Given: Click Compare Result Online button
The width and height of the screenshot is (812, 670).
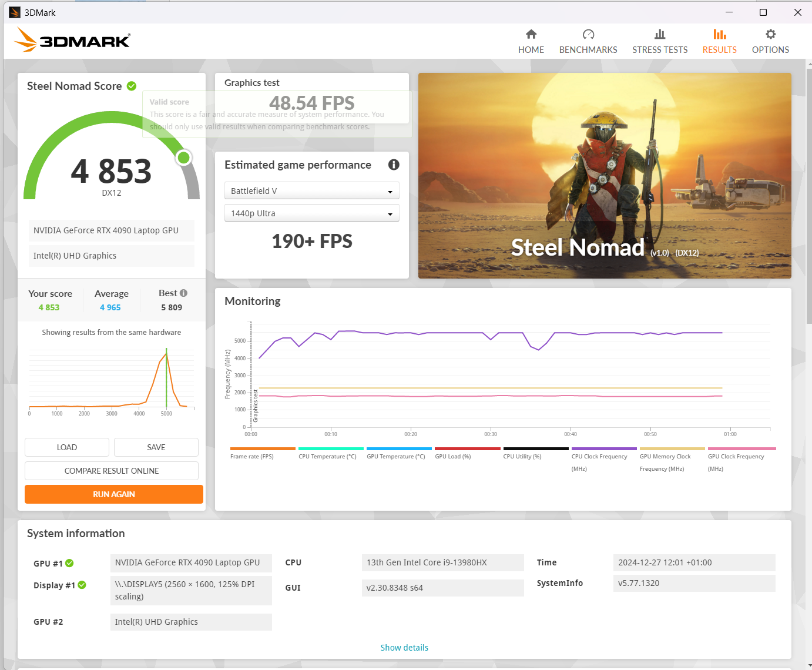Looking at the screenshot, I should pyautogui.click(x=112, y=471).
